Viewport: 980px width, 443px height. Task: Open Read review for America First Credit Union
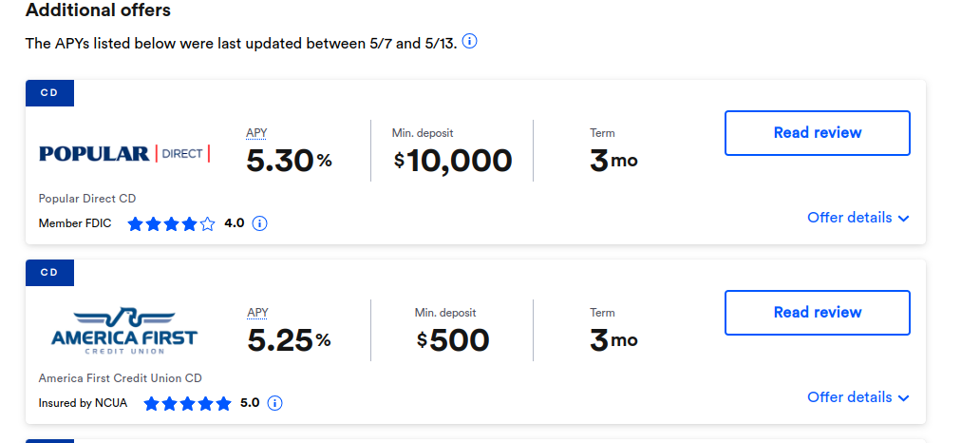818,312
